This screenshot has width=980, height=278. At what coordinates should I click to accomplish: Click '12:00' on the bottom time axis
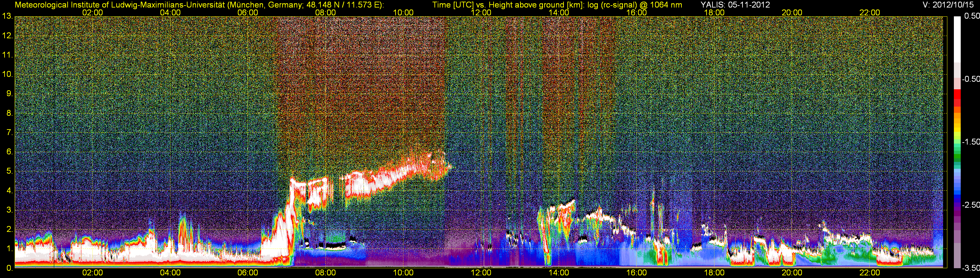481,273
